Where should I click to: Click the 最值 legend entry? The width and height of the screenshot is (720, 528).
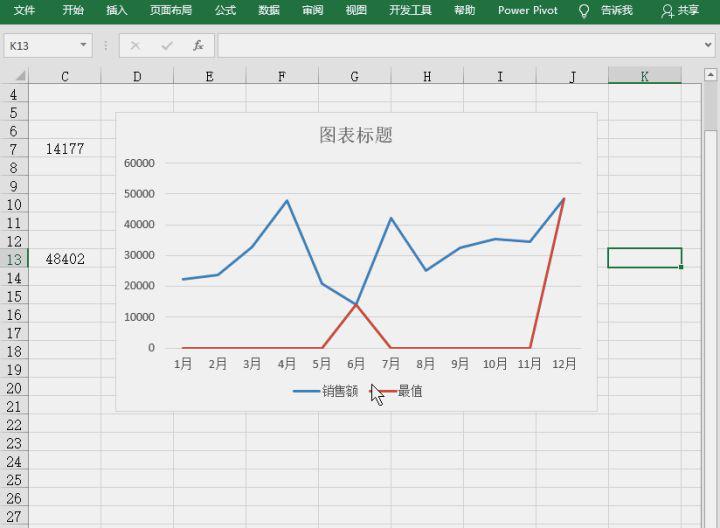[x=395, y=391]
